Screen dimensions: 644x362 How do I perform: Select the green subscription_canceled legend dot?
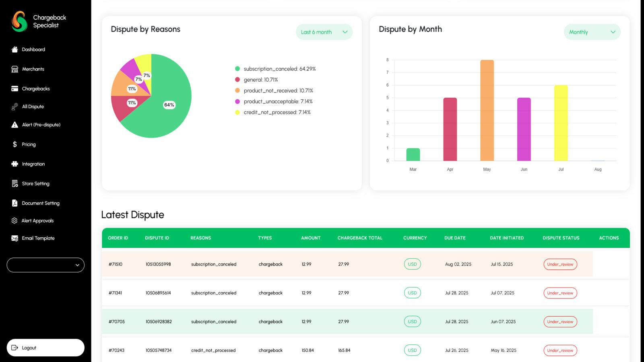[237, 69]
